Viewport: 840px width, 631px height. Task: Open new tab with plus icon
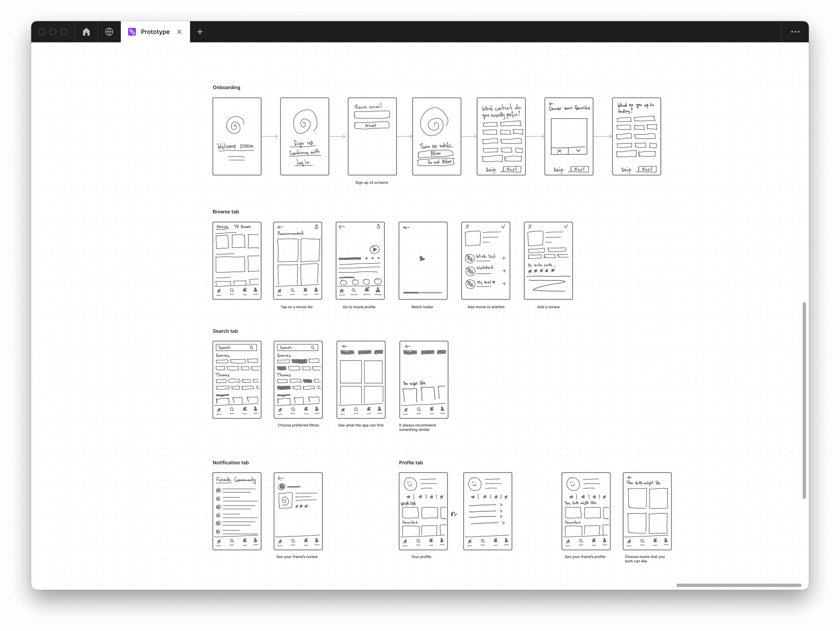point(200,32)
